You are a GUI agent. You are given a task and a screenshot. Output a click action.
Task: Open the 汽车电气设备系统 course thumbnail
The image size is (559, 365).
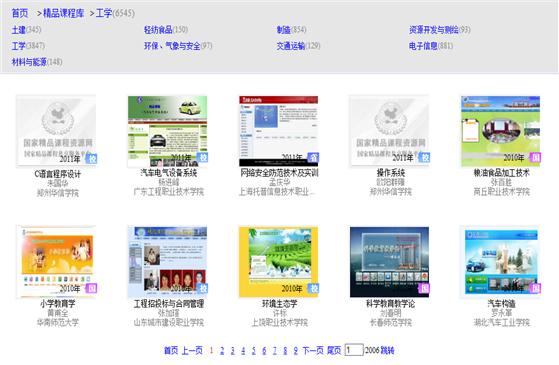pos(167,131)
